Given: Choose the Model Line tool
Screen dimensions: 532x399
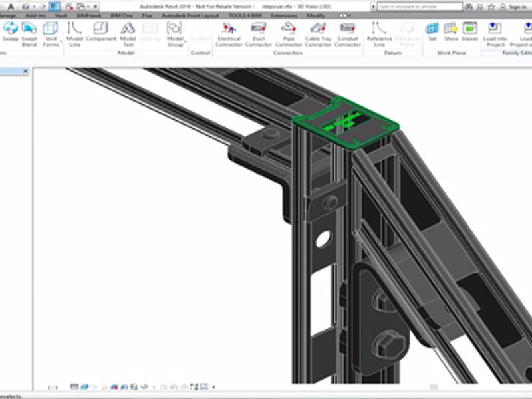Looking at the screenshot, I should point(74,32).
